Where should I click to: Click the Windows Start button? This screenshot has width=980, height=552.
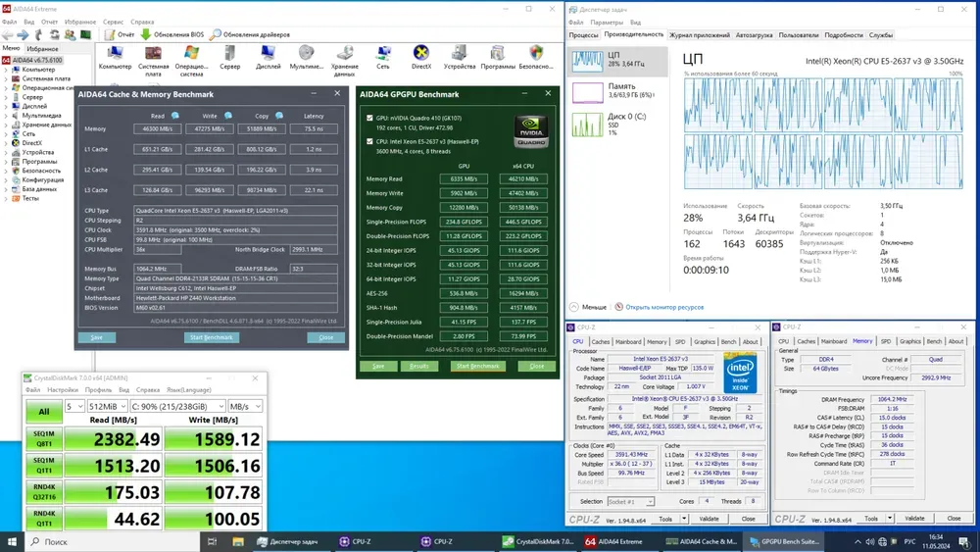tap(14, 541)
